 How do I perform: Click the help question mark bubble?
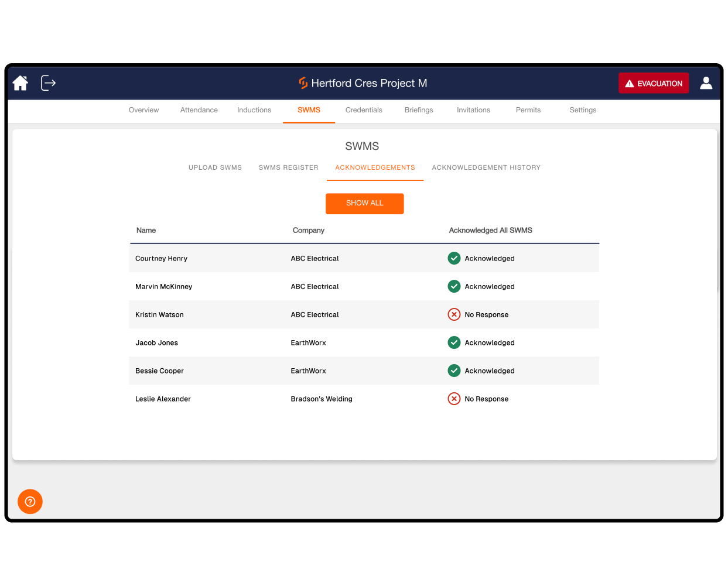(x=30, y=502)
